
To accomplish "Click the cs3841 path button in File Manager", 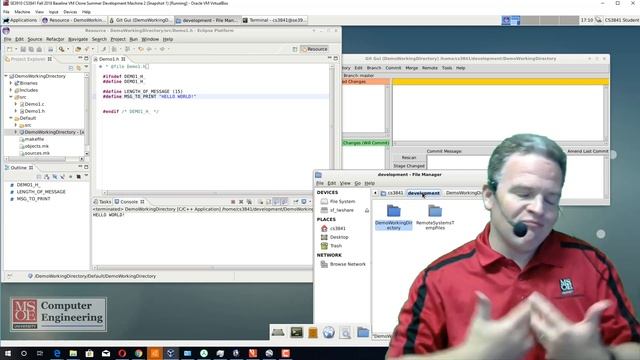I will [392, 193].
